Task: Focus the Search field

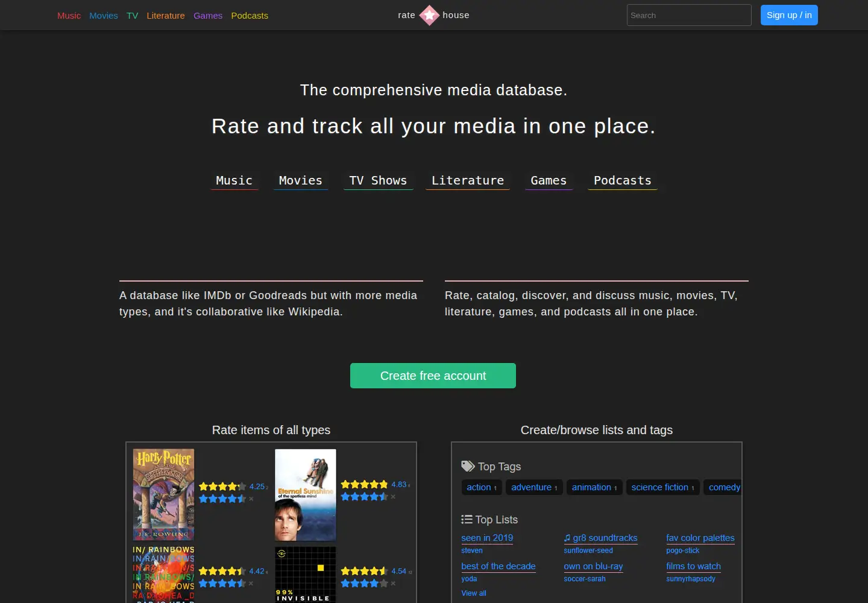Action: click(x=689, y=15)
